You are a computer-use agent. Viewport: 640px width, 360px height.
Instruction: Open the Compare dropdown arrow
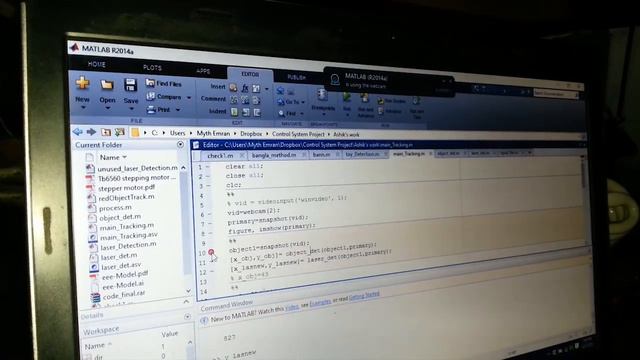[189, 98]
